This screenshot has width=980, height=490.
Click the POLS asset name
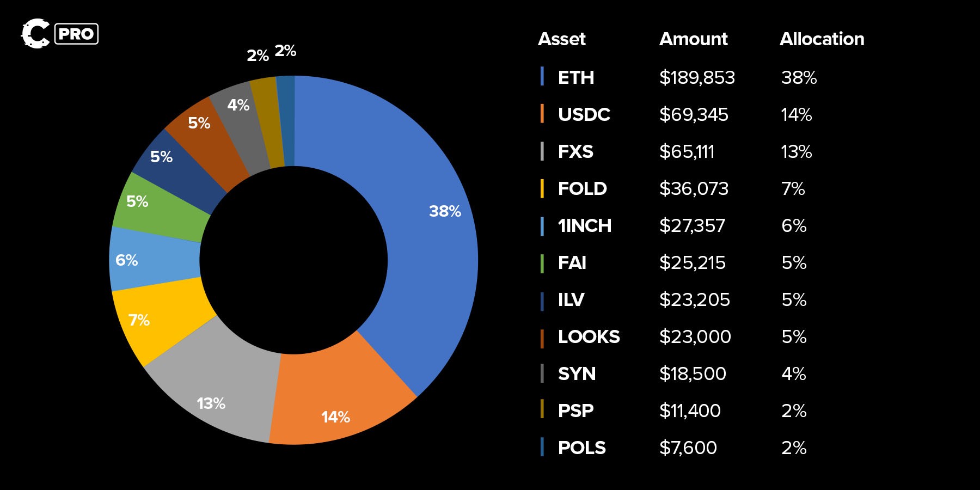[x=581, y=448]
